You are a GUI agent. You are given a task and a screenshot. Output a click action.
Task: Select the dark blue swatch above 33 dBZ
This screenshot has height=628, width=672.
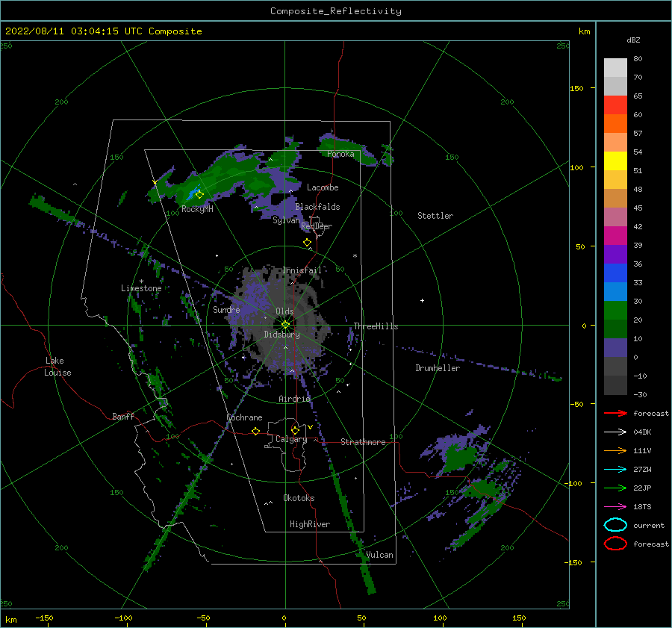click(615, 273)
